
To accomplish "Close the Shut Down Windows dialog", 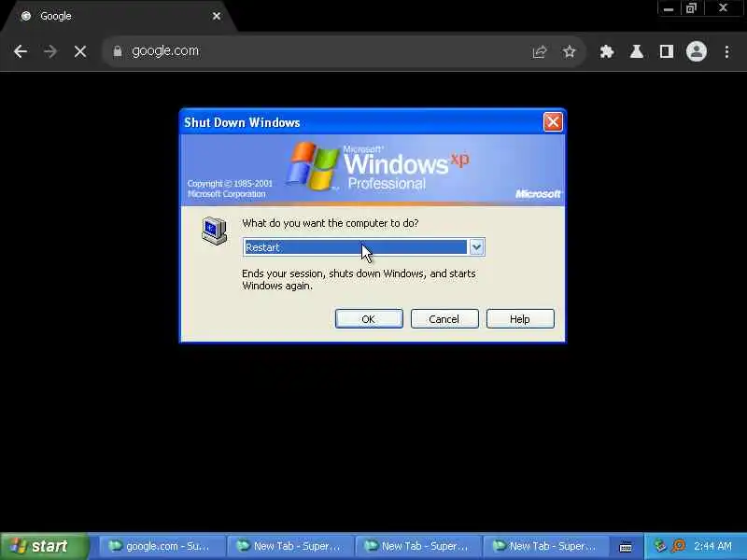I will coord(553,122).
